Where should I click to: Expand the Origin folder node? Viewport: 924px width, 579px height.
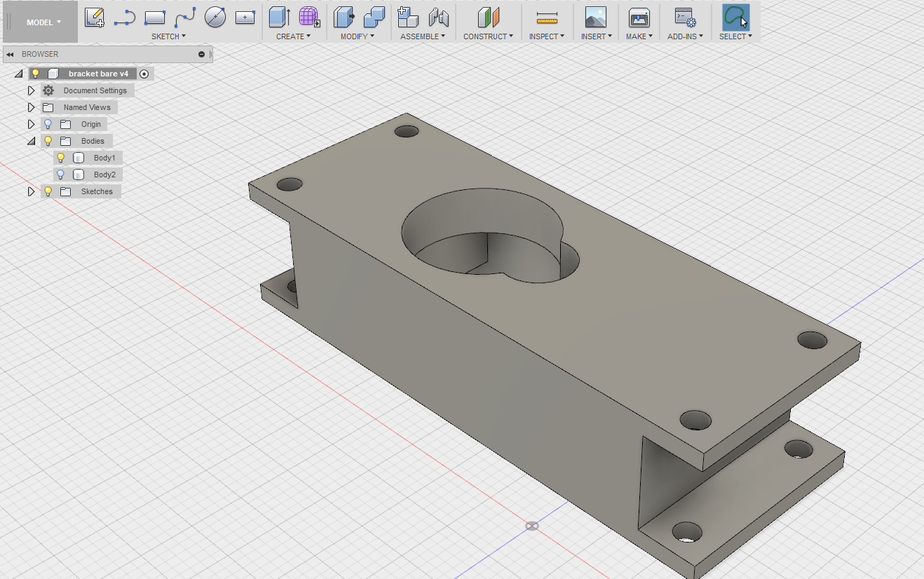(x=31, y=124)
